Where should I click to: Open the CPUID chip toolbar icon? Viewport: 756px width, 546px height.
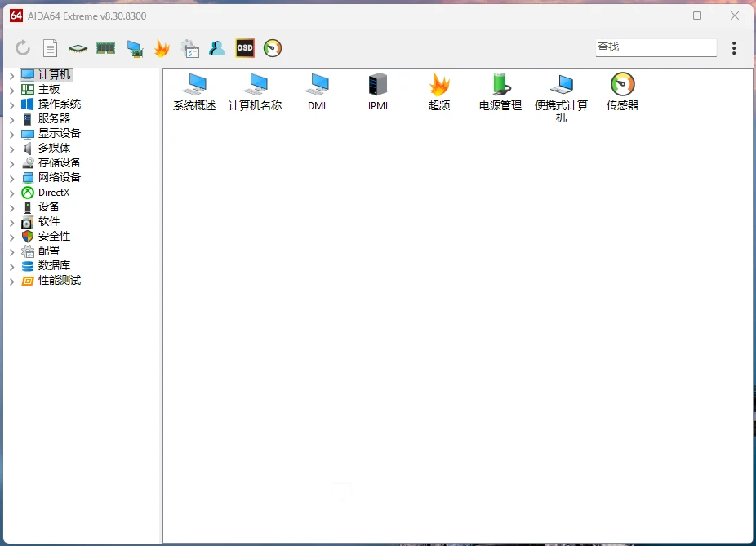(x=77, y=47)
